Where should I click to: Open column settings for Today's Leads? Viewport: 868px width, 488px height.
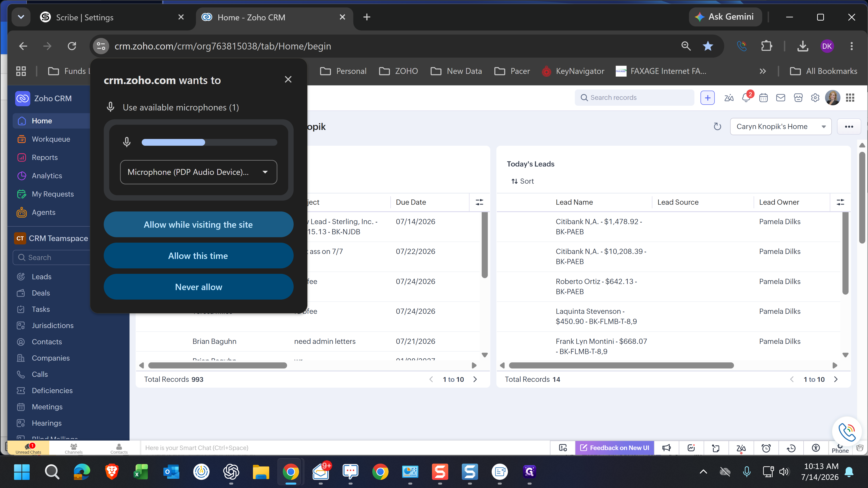pyautogui.click(x=840, y=202)
